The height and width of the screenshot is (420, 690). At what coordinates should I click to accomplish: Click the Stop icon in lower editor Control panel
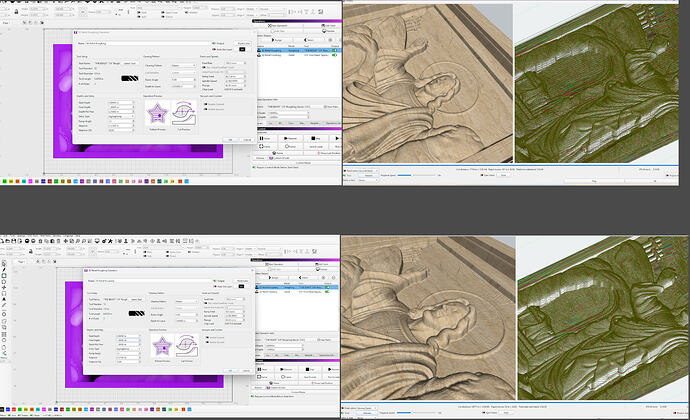pos(310,369)
